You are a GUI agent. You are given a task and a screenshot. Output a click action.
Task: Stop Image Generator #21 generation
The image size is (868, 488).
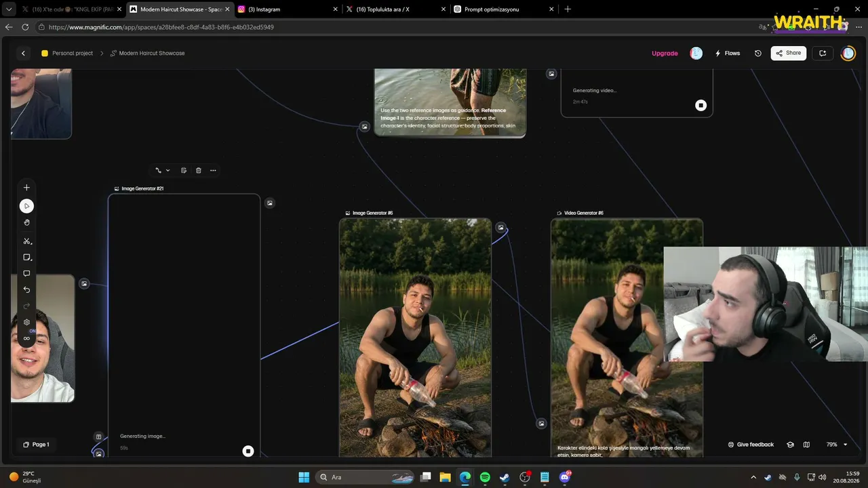[248, 451]
